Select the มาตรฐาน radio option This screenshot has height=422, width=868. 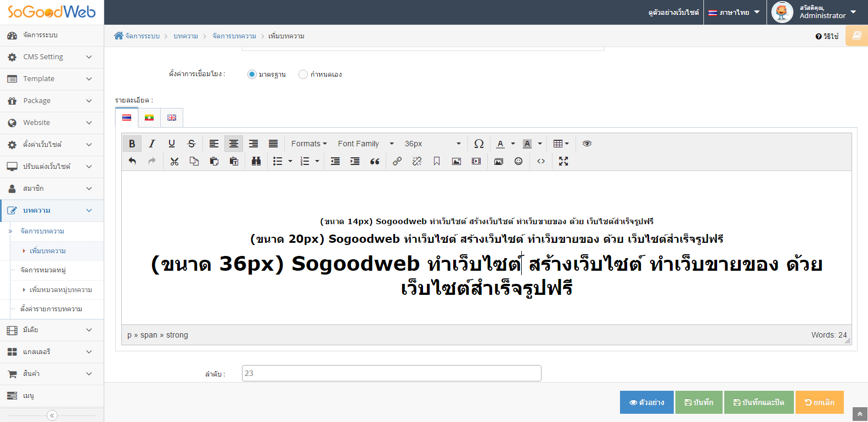click(x=252, y=74)
